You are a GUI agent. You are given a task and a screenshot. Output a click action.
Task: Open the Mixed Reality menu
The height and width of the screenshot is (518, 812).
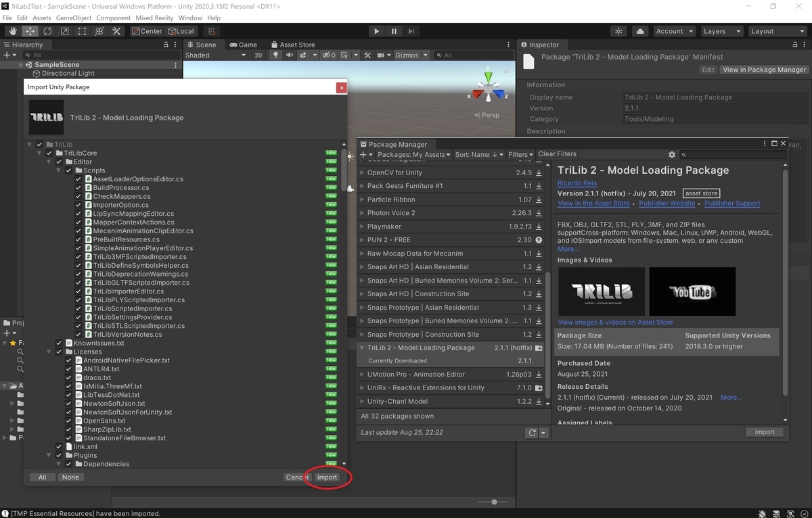pyautogui.click(x=153, y=18)
